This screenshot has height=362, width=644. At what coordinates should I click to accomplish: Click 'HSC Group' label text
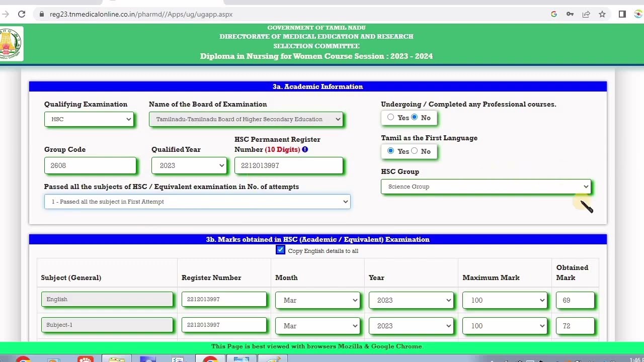click(400, 171)
